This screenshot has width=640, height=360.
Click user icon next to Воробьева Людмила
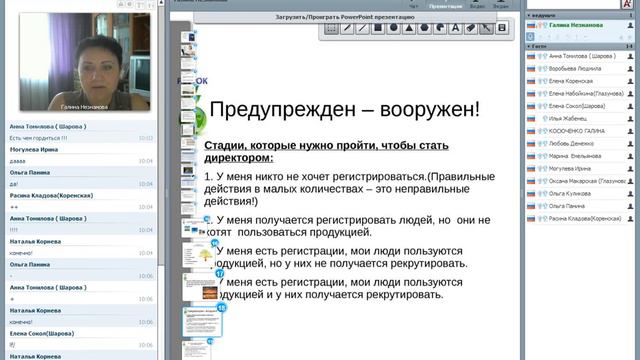(x=630, y=69)
